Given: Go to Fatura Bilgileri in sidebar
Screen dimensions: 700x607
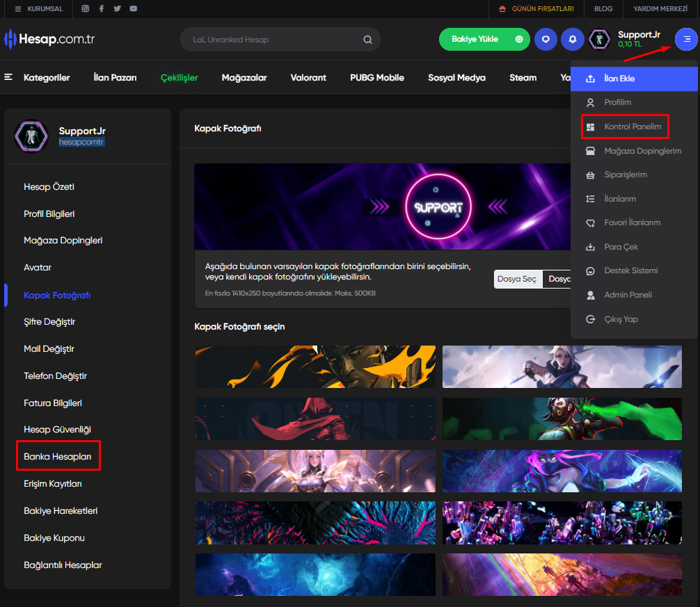Looking at the screenshot, I should tap(53, 403).
